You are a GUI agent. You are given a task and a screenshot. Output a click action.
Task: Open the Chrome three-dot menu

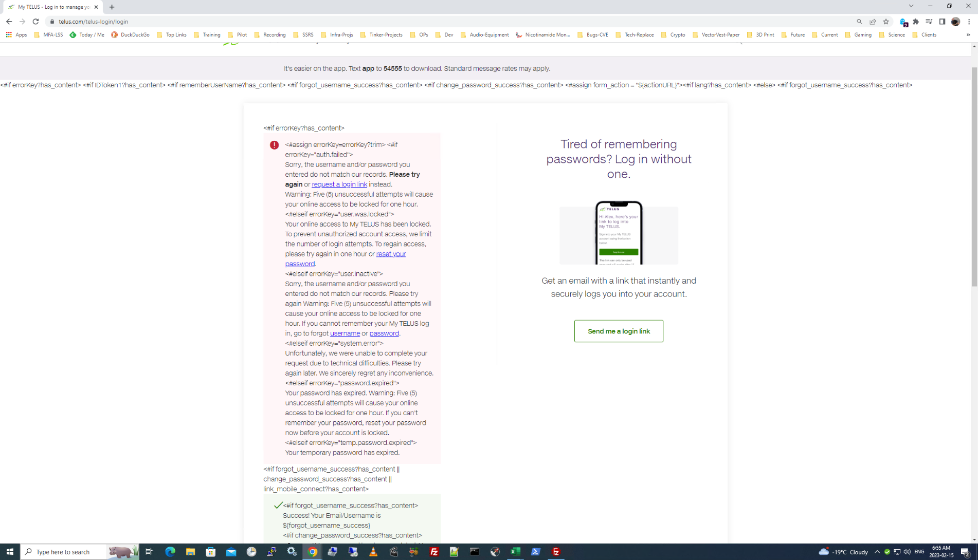point(969,22)
